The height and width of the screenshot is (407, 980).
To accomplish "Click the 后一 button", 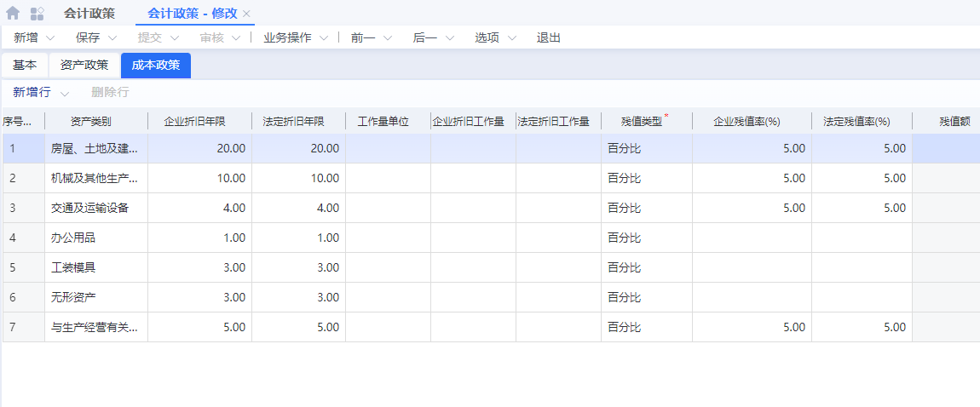I will click(x=424, y=38).
